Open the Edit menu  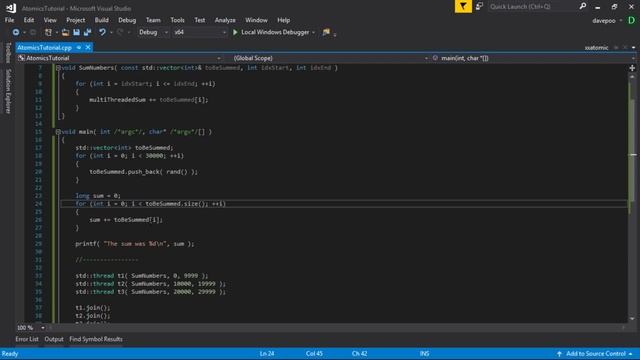pos(29,20)
